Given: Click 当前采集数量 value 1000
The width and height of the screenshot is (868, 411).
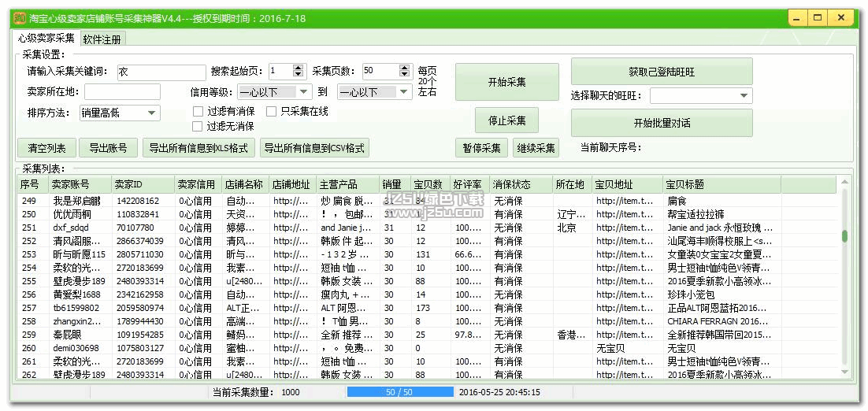Looking at the screenshot, I should coord(291,393).
